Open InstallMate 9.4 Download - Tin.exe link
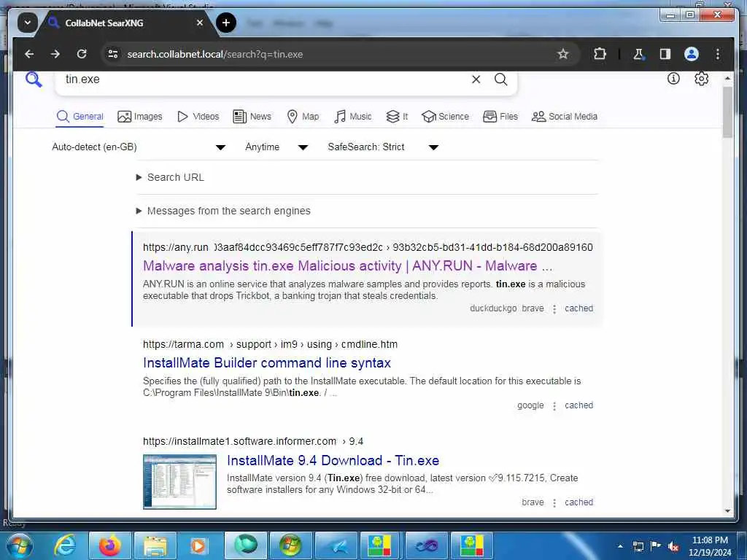Image resolution: width=747 pixels, height=560 pixels. [333, 461]
